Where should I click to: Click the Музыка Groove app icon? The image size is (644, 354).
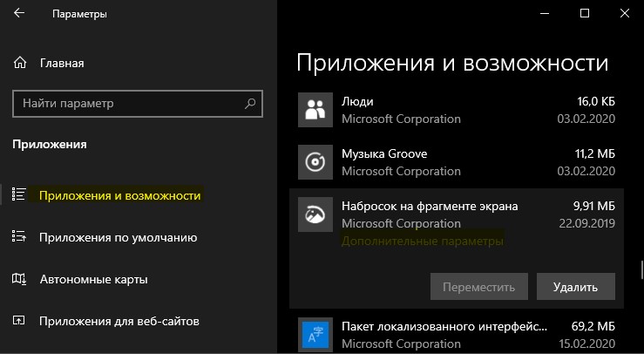click(315, 162)
